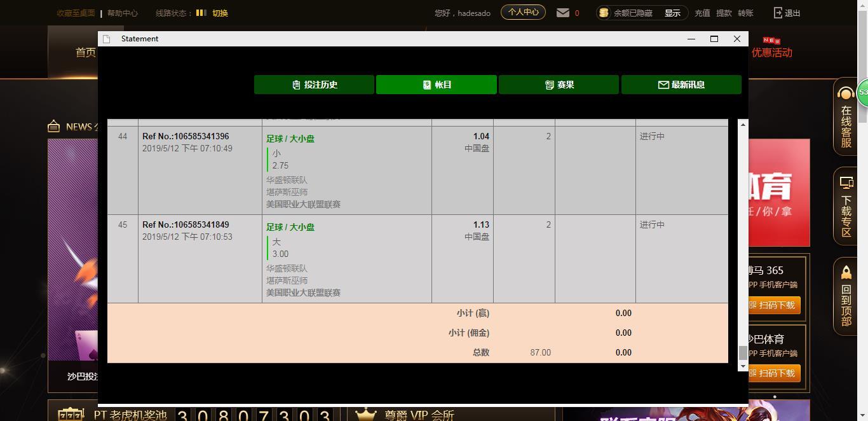Click 收藏至桌面 bookmark to desktop
Image resolution: width=868 pixels, height=421 pixels.
tap(76, 13)
